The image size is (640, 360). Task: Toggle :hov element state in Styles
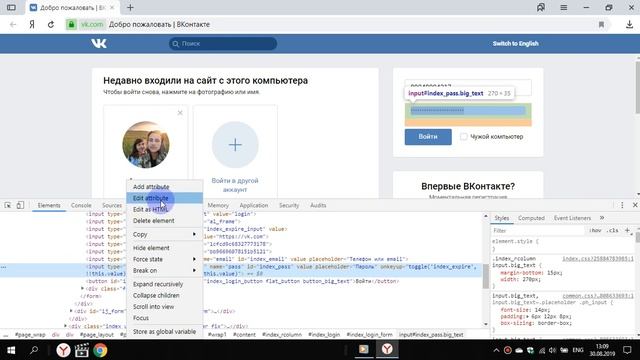click(596, 231)
